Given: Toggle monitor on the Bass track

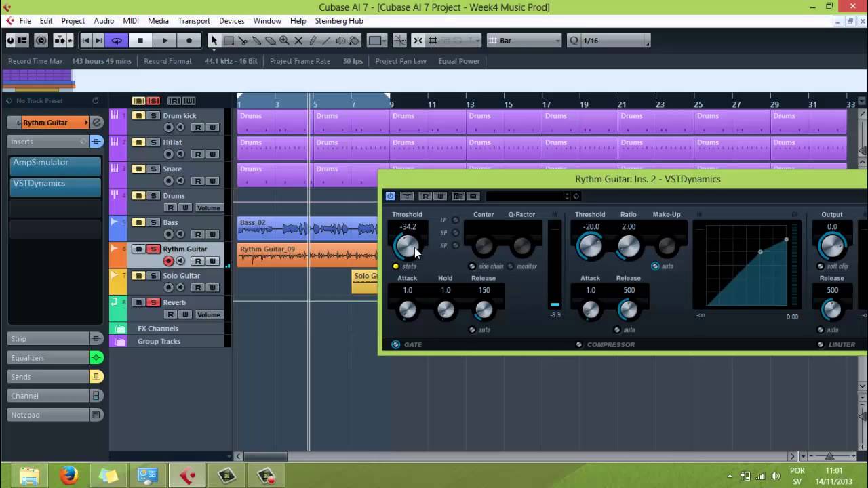Looking at the screenshot, I should [180, 235].
